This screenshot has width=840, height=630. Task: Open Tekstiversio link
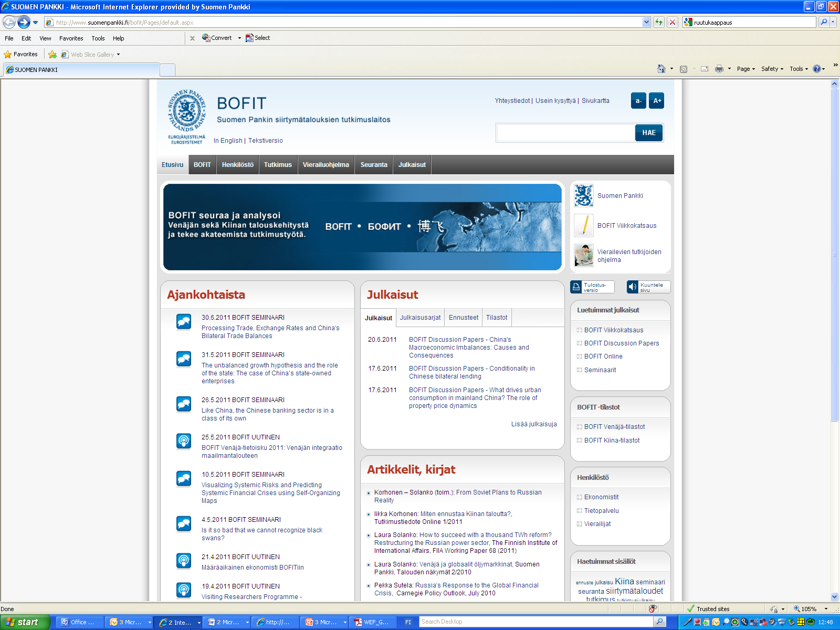point(266,141)
